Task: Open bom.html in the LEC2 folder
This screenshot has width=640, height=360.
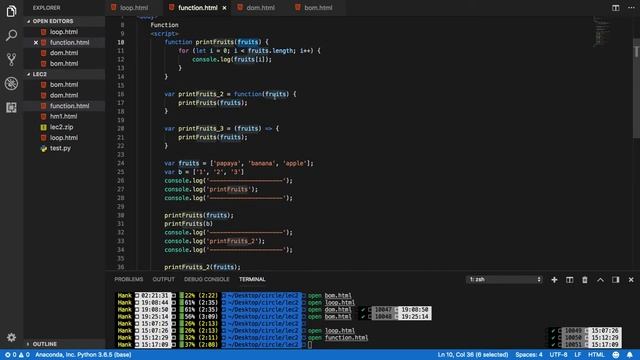Action: [x=64, y=84]
